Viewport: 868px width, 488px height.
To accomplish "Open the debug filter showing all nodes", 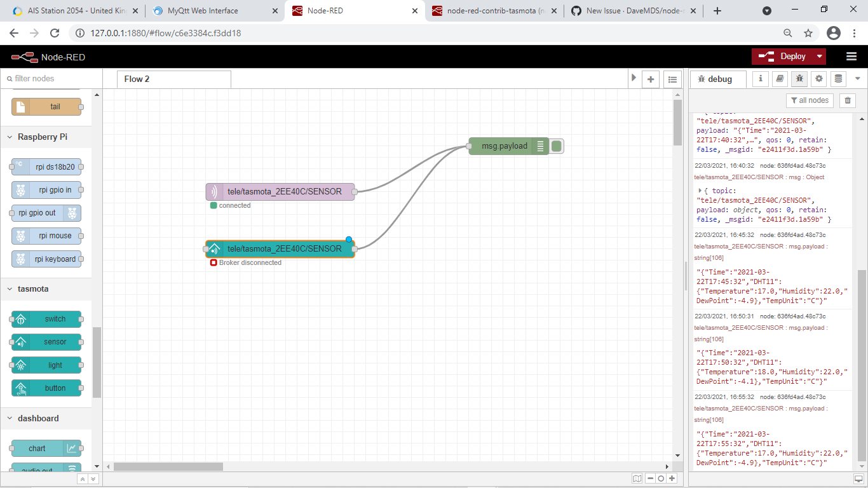I will click(x=810, y=100).
